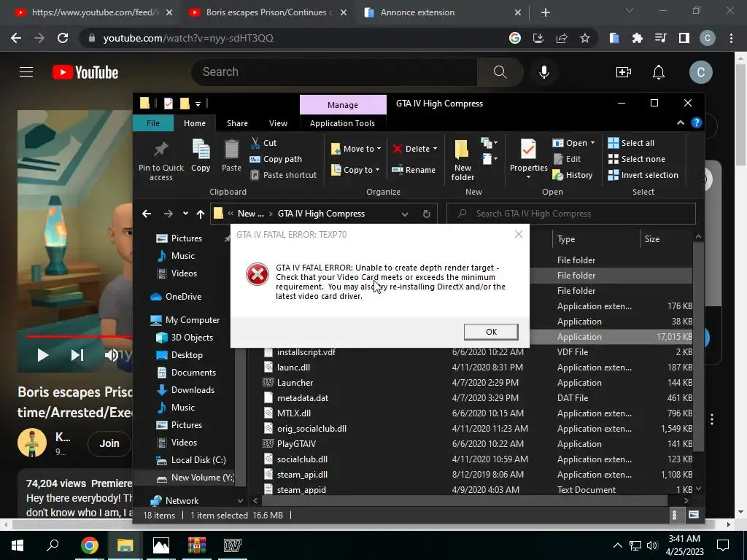Viewport: 747px width, 560px height.
Task: Select My Computer in navigation pane
Action: point(185,320)
